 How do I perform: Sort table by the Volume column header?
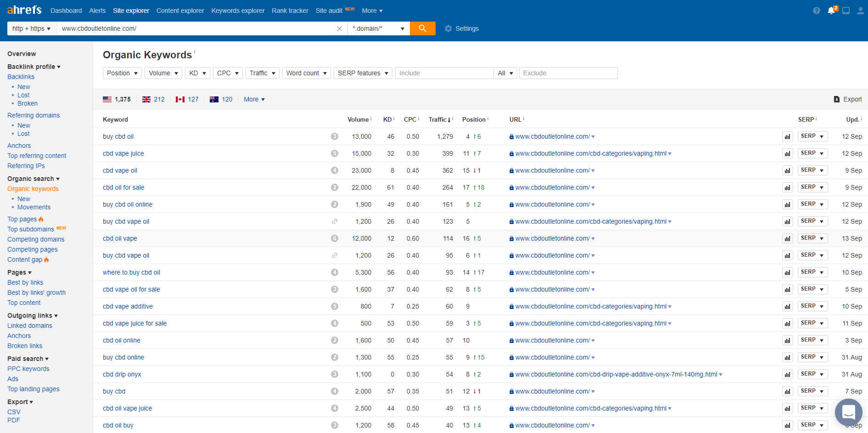pos(358,119)
